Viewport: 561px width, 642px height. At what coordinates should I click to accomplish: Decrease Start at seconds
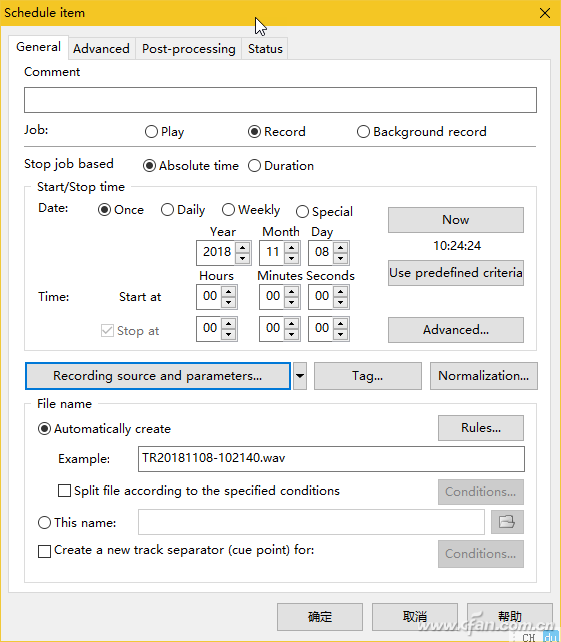click(340, 302)
